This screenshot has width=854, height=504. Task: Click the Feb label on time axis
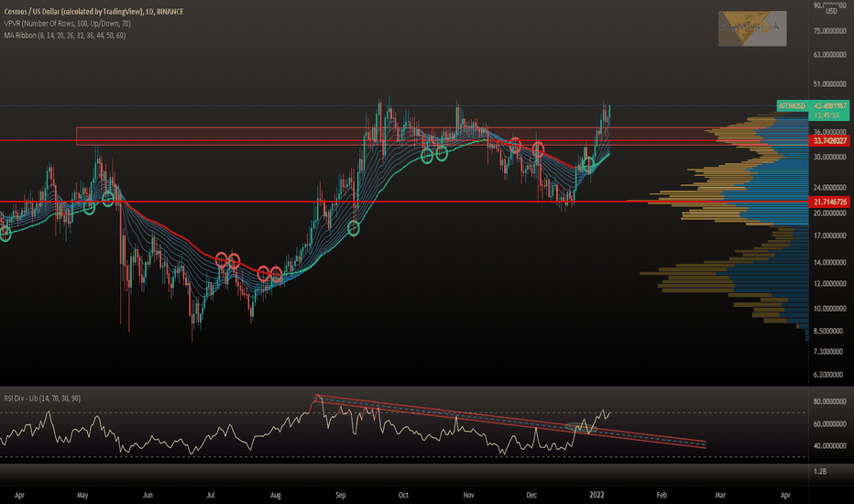(x=662, y=495)
